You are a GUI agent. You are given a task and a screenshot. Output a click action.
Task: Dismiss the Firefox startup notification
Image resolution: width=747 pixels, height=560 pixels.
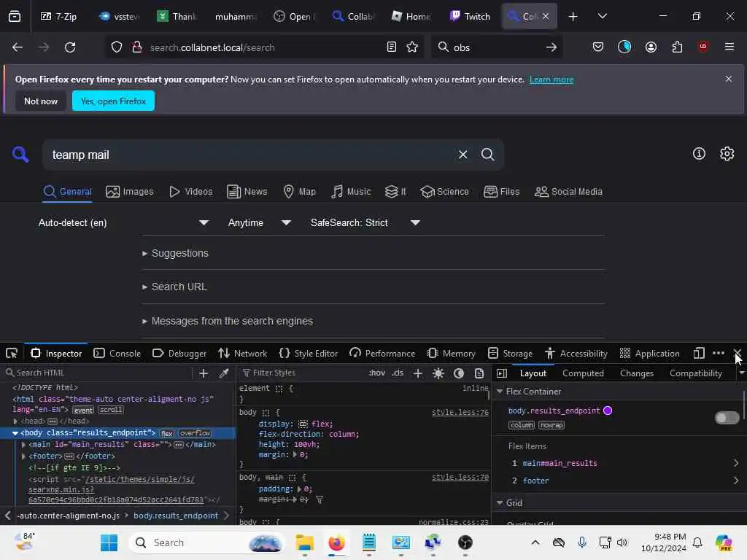tap(729, 79)
